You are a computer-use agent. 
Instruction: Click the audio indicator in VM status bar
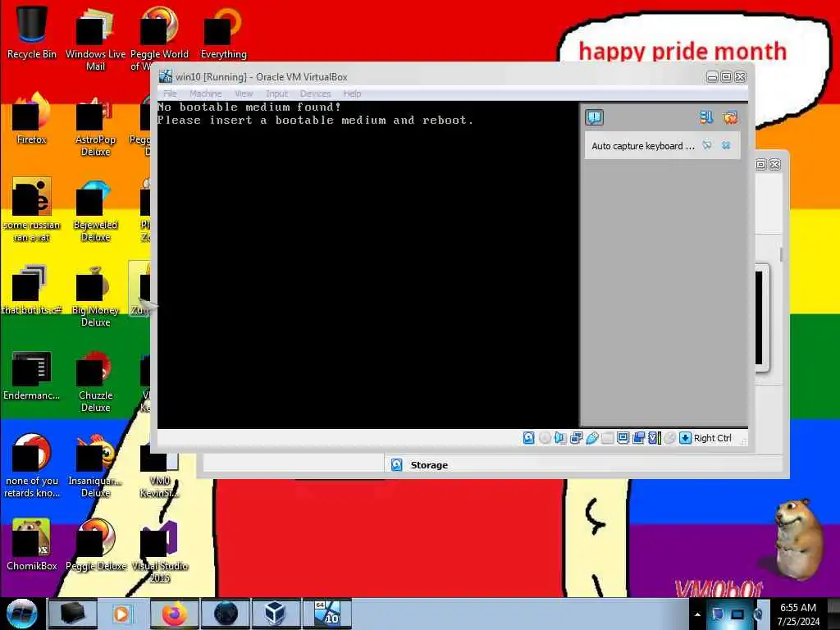point(559,438)
